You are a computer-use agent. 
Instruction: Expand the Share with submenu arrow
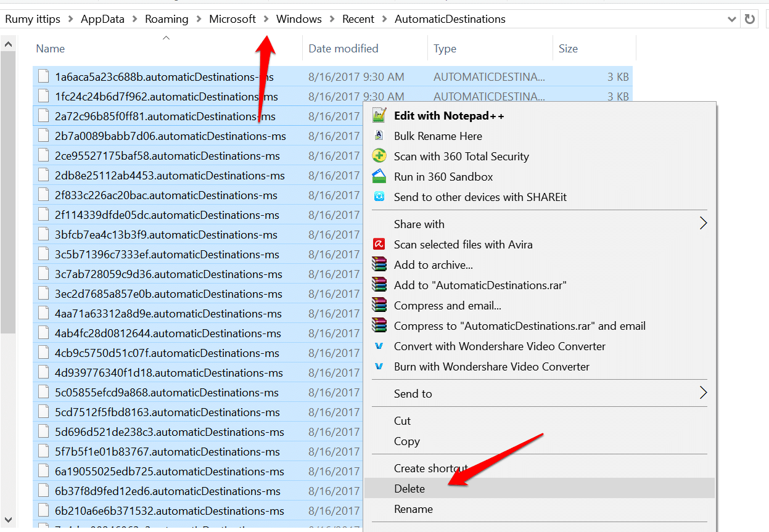(703, 223)
